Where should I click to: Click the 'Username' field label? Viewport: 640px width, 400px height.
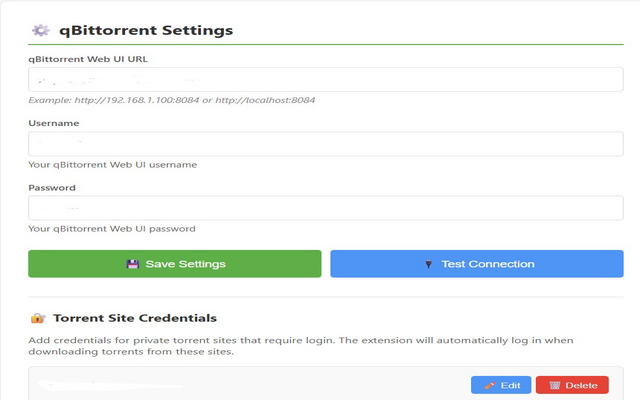(x=53, y=123)
